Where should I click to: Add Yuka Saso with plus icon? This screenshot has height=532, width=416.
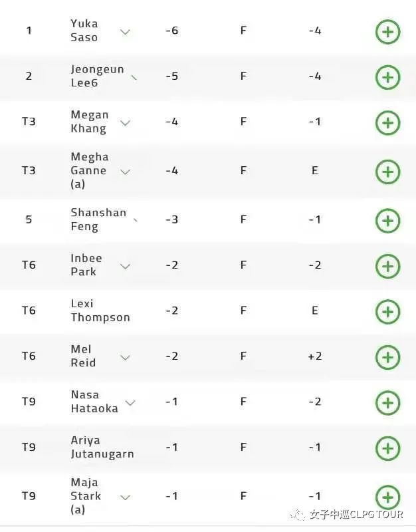click(388, 32)
